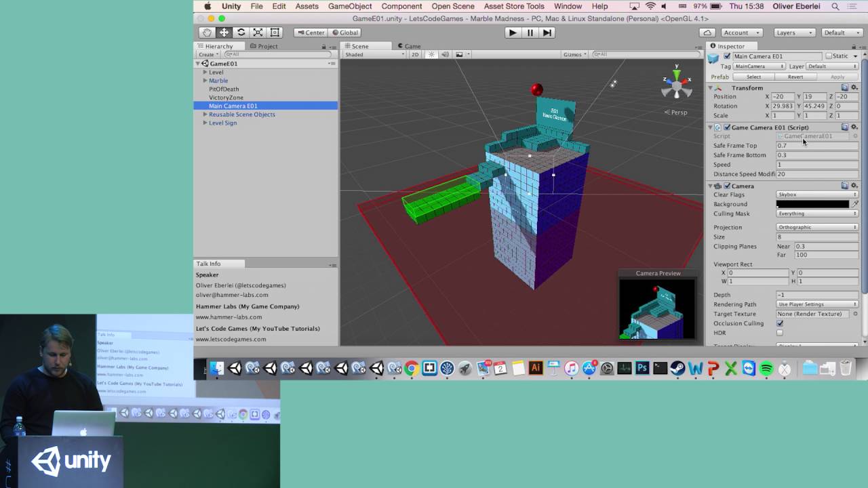Select the Scale tool

tap(258, 33)
